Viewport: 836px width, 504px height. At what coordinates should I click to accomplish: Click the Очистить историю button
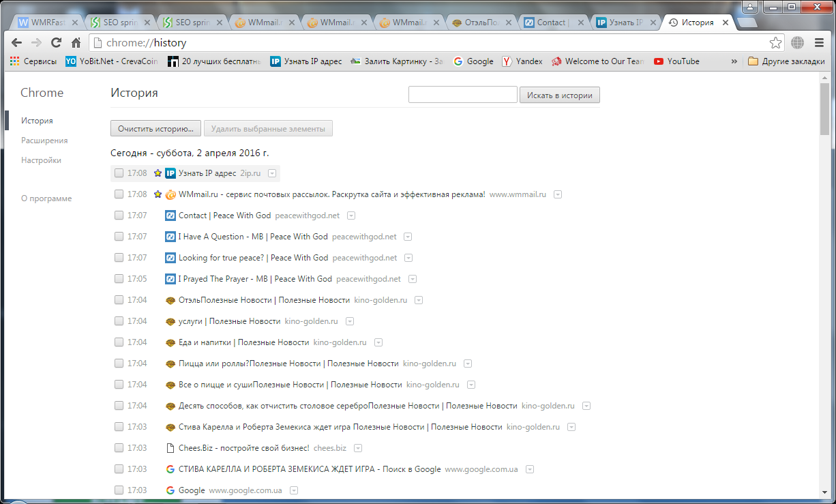[156, 128]
